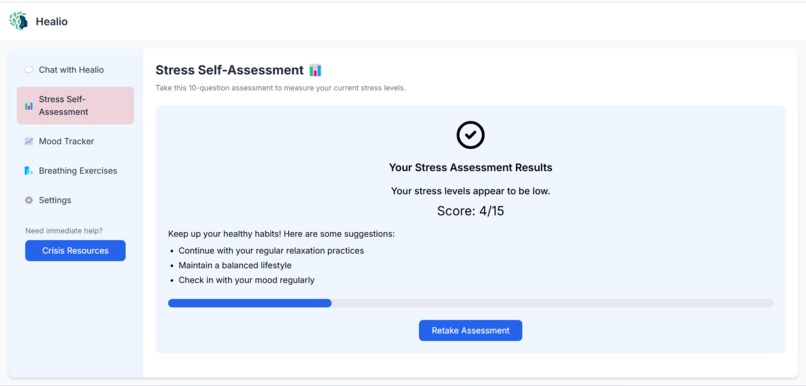Click 'Maintain a balanced lifestyle' bullet

point(235,266)
